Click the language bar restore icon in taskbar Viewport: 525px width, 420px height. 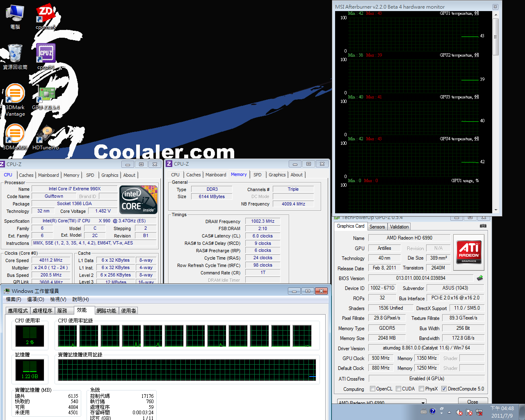[x=441, y=409]
